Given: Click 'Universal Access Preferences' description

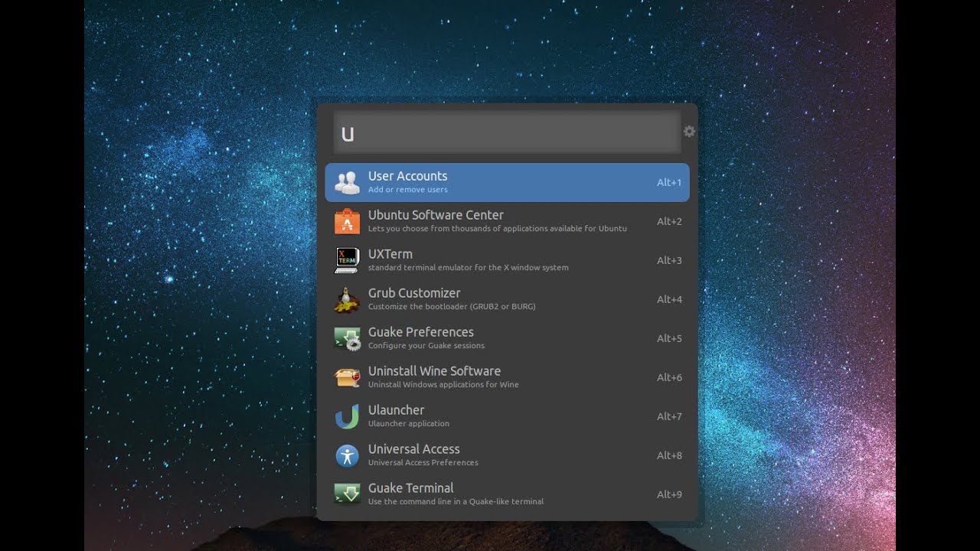Looking at the screenshot, I should [x=423, y=463].
